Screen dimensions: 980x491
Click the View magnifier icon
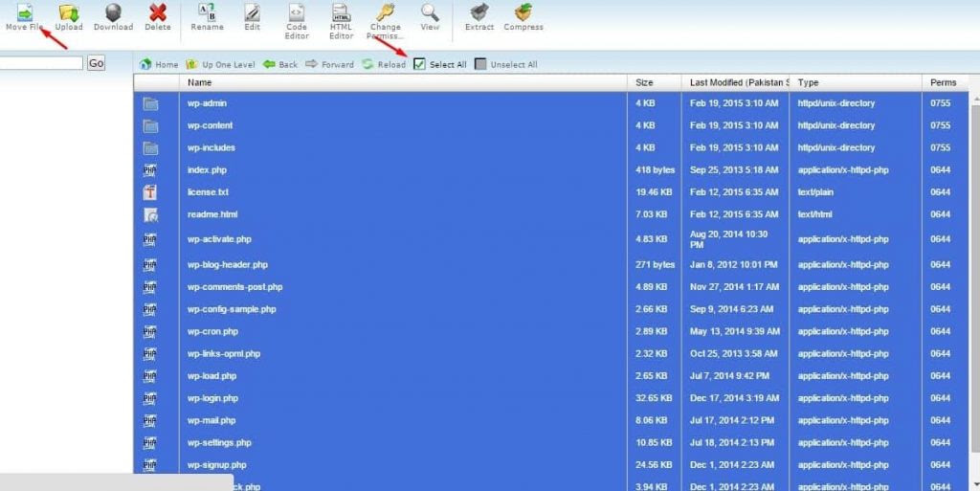(x=430, y=11)
